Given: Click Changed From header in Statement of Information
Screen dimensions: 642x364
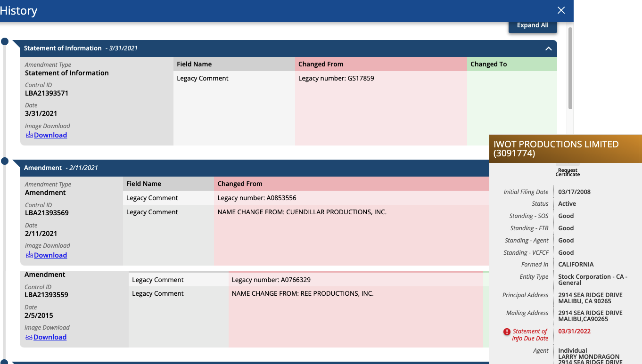Looking at the screenshot, I should [381, 65].
